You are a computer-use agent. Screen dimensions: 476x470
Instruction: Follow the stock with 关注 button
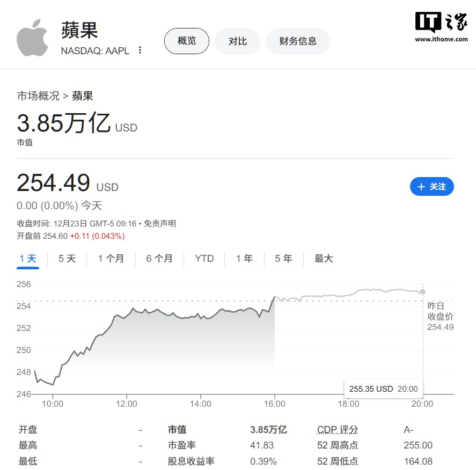431,186
